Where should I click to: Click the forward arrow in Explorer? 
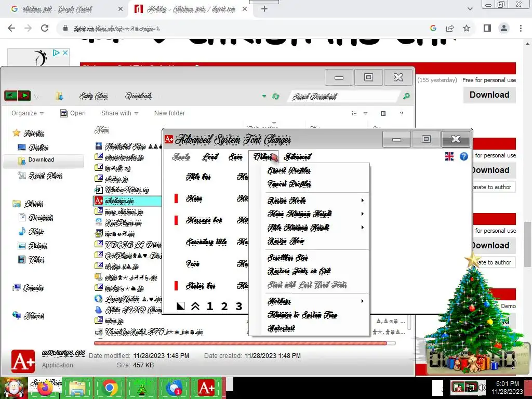click(24, 96)
